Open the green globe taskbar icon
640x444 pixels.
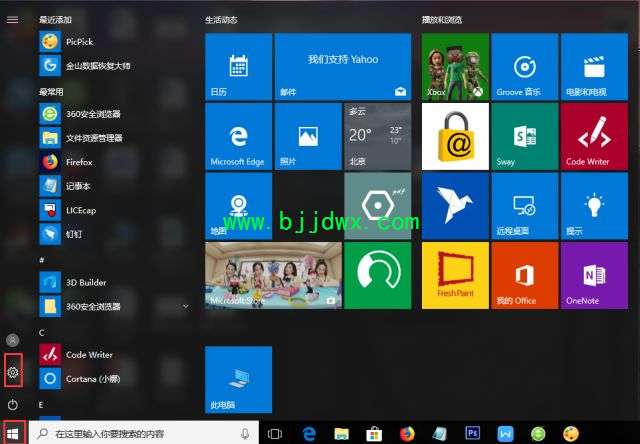[538, 433]
